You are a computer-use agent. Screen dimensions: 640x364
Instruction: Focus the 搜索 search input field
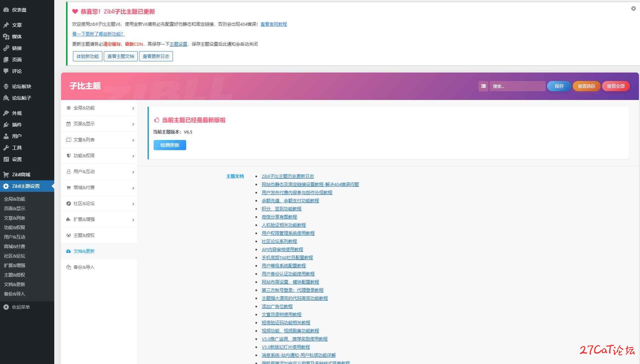tap(518, 86)
